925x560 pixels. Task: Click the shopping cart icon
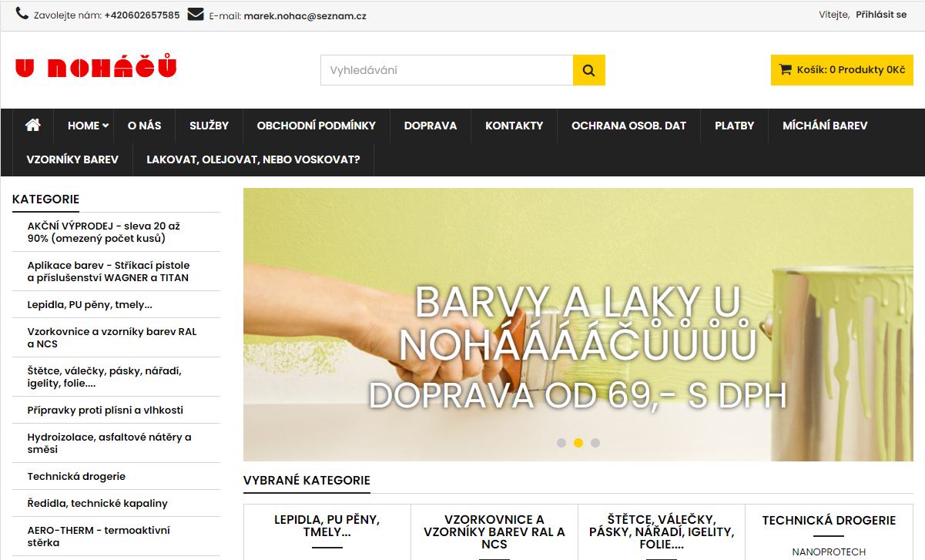point(785,69)
